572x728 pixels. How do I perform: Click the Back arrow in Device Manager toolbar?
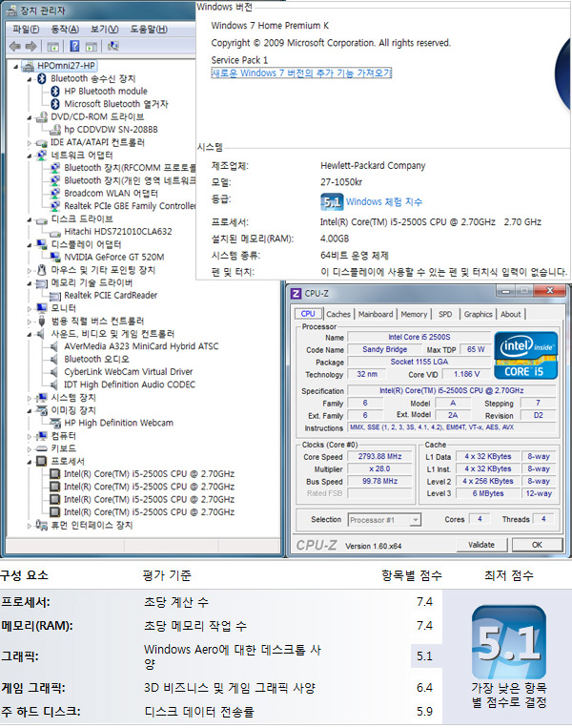click(15, 46)
